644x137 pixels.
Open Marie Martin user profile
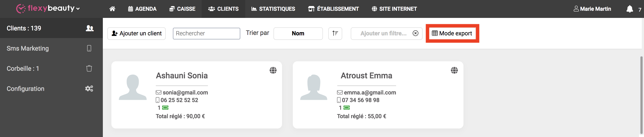pos(592,9)
